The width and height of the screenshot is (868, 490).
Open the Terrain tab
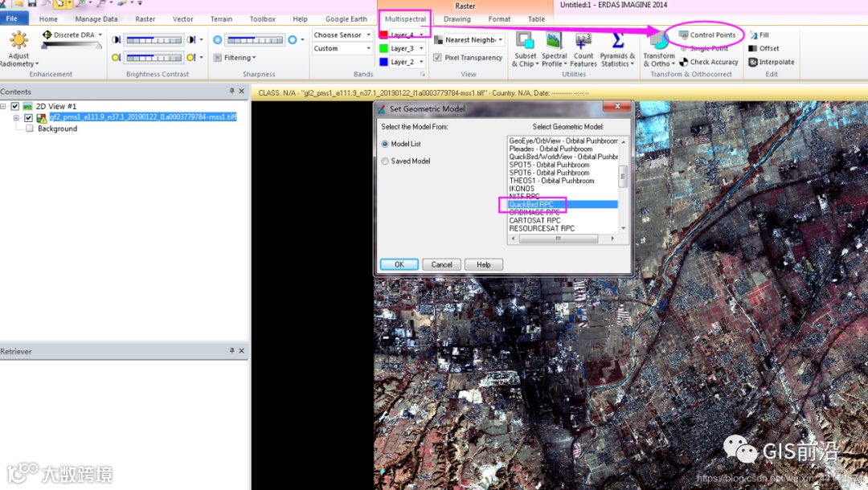coord(222,18)
